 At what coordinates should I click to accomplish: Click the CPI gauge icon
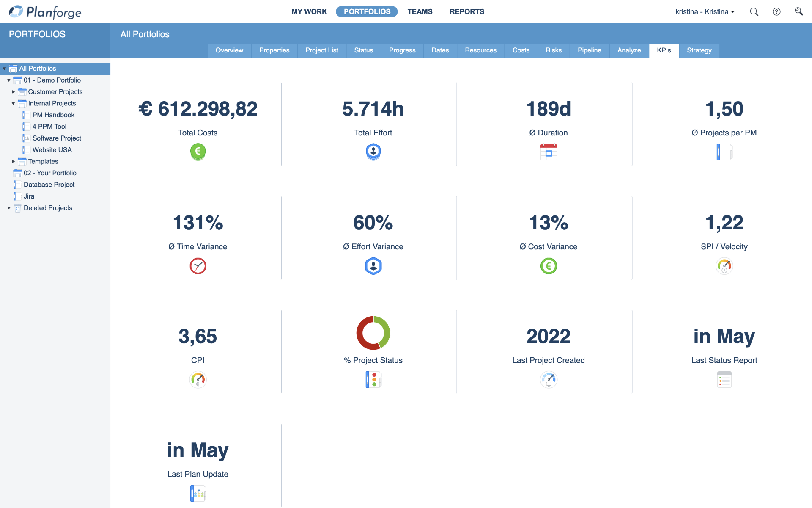197,379
